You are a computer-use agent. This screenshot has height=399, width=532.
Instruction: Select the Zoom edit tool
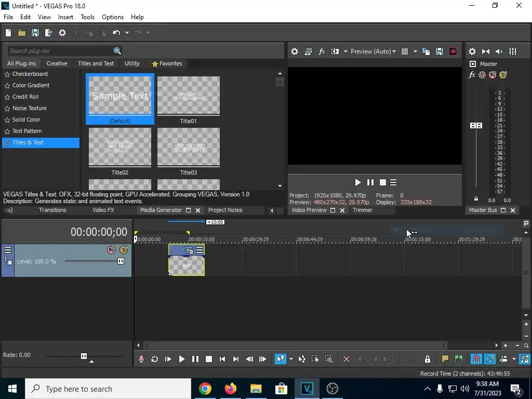(x=328, y=359)
